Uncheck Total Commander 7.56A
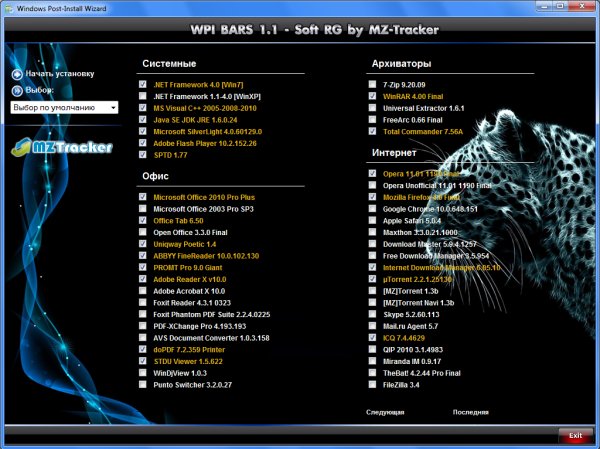Screen dimensions: 600x449 [372, 131]
